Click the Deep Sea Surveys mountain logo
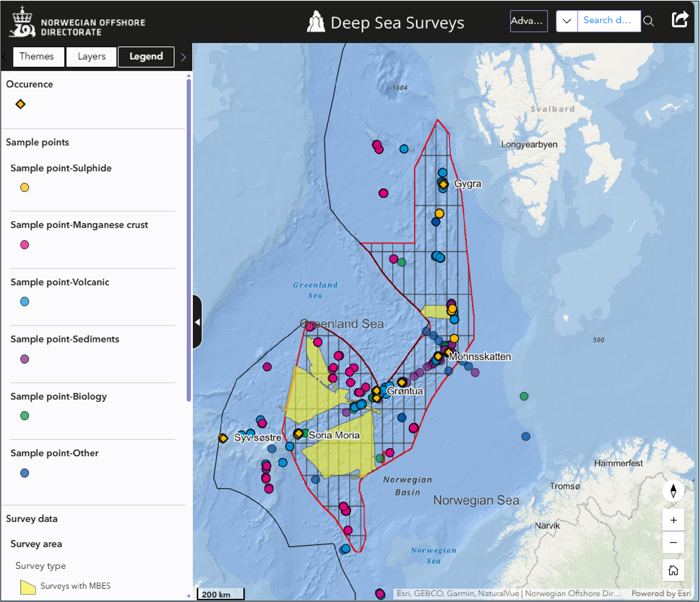The height and width of the screenshot is (602, 700). [316, 22]
